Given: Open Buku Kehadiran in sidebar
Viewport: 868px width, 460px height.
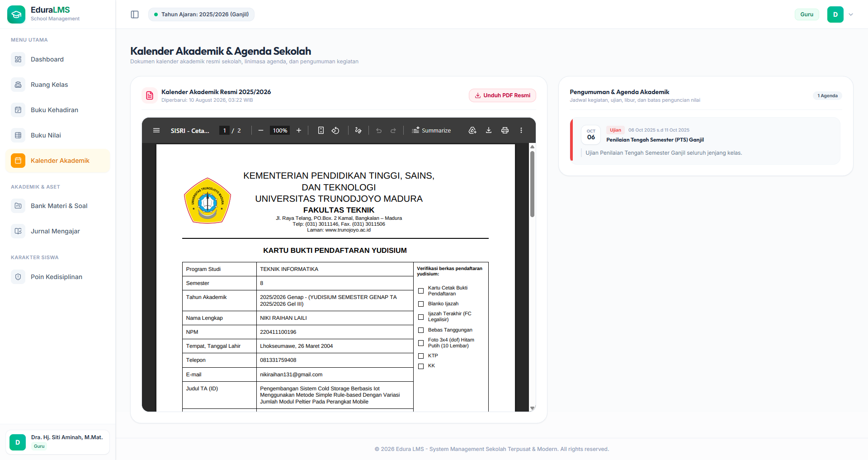Looking at the screenshot, I should [58, 110].
